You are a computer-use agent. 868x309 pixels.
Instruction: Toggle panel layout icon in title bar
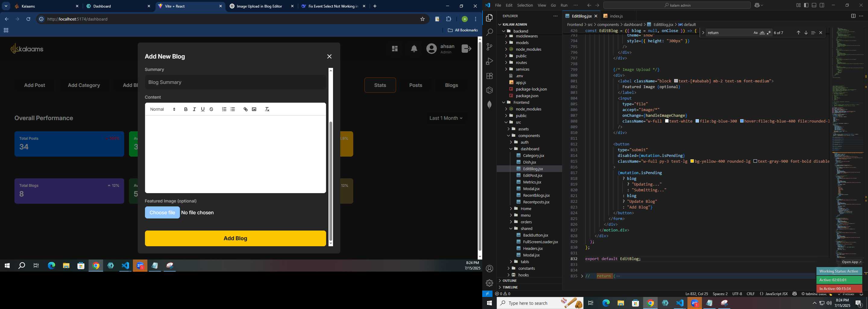pos(814,5)
